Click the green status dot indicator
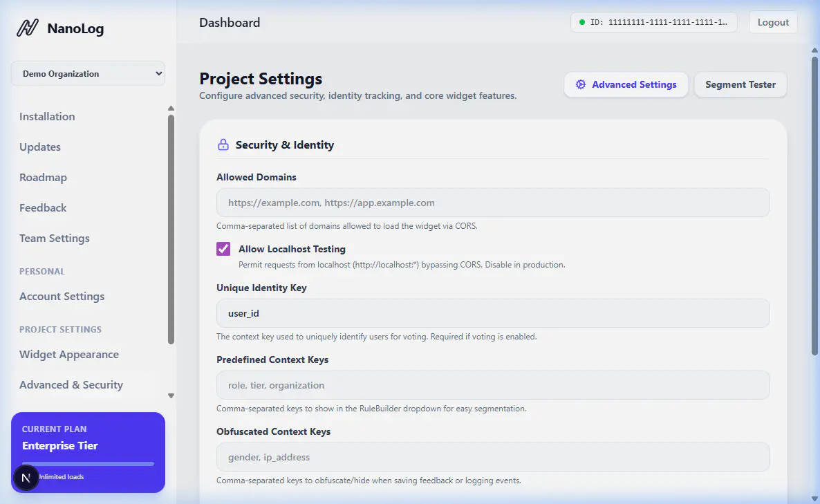820x504 pixels. [x=582, y=22]
